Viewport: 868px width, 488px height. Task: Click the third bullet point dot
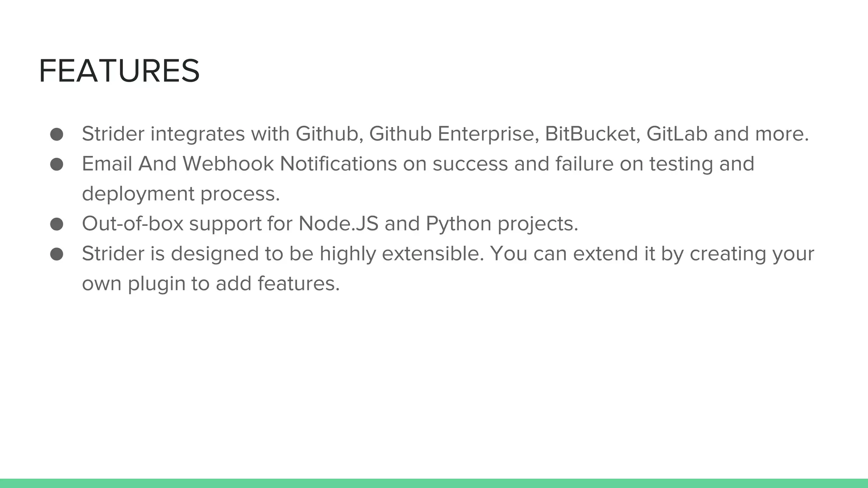click(x=56, y=224)
